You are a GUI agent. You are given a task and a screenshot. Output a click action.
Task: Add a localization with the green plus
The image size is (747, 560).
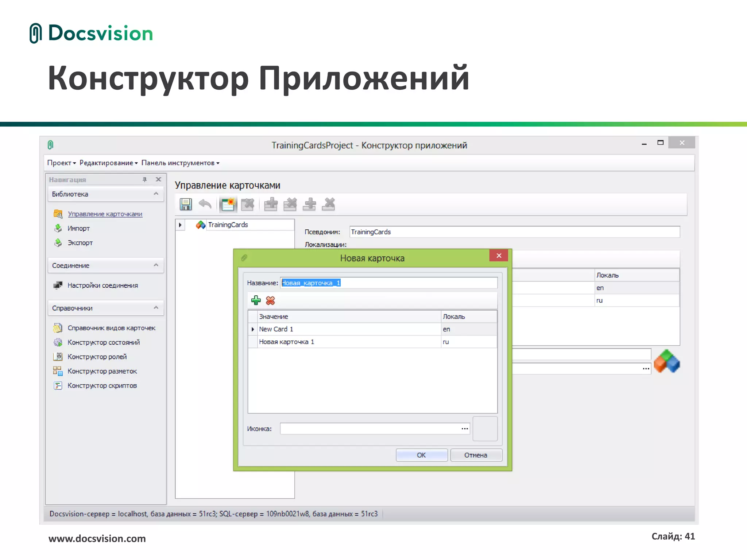pos(256,300)
